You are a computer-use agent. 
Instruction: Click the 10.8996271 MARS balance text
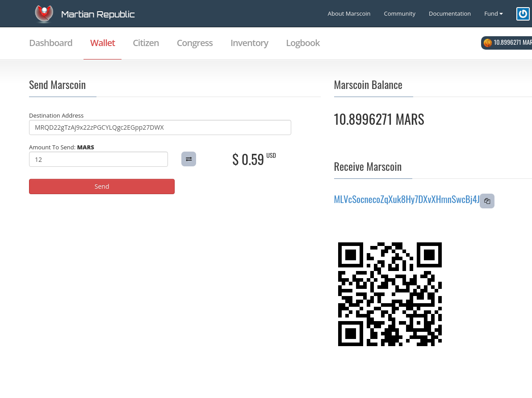379,119
